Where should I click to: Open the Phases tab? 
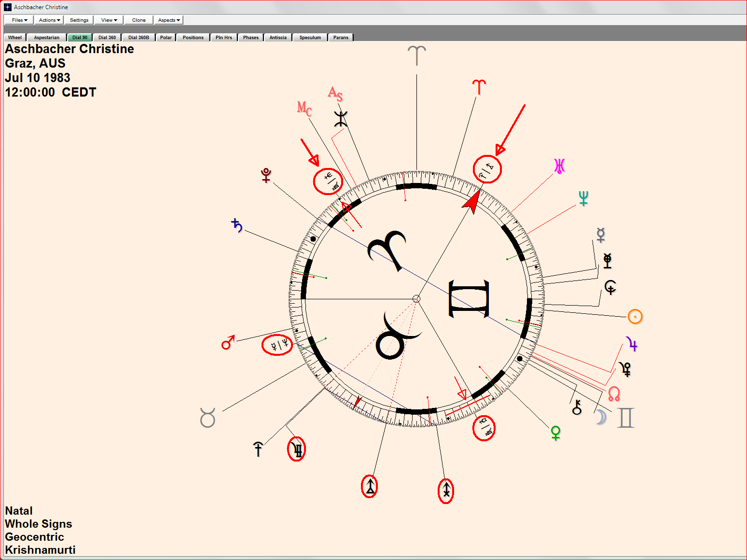pos(251,37)
